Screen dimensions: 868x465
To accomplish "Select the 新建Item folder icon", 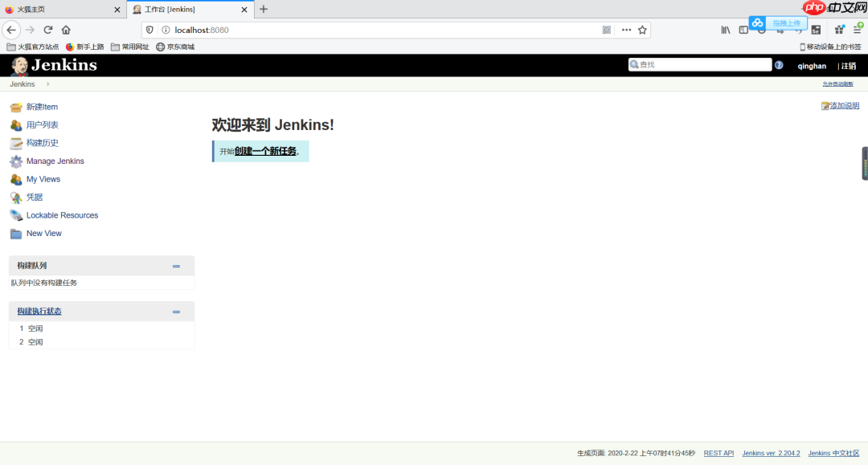I will tap(15, 106).
